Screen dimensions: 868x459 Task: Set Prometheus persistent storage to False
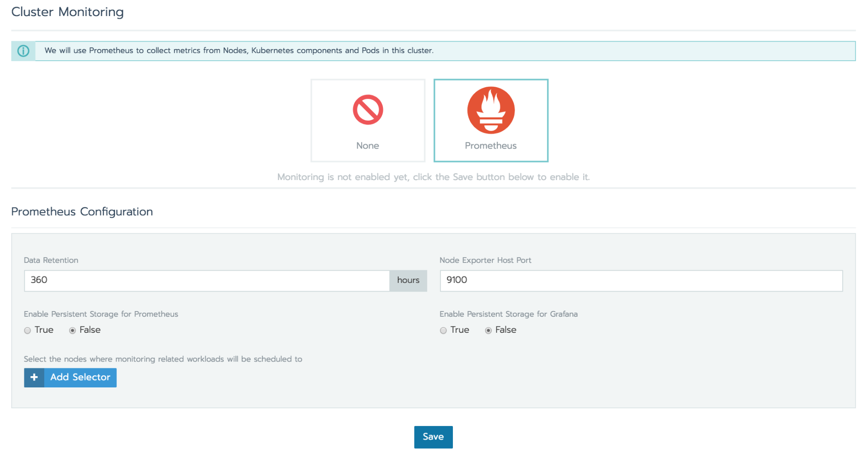coord(73,331)
